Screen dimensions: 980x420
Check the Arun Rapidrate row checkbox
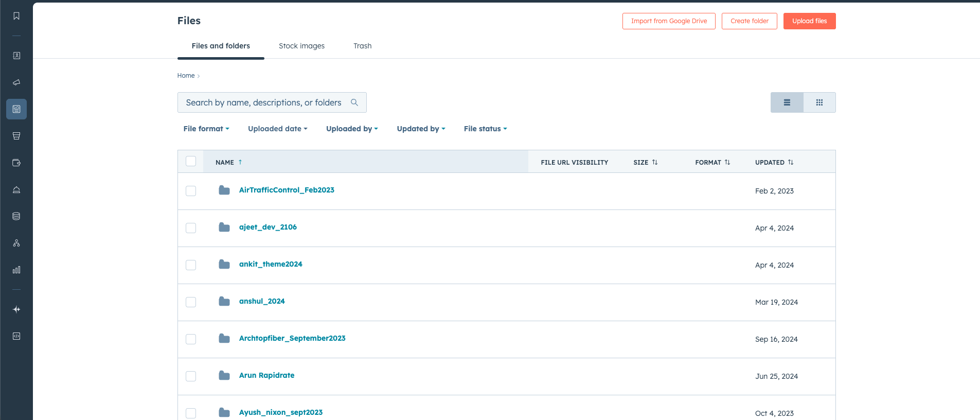pyautogui.click(x=191, y=376)
